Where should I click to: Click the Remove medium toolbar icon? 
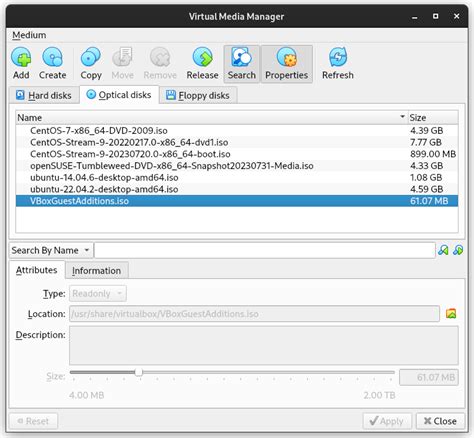click(x=160, y=63)
